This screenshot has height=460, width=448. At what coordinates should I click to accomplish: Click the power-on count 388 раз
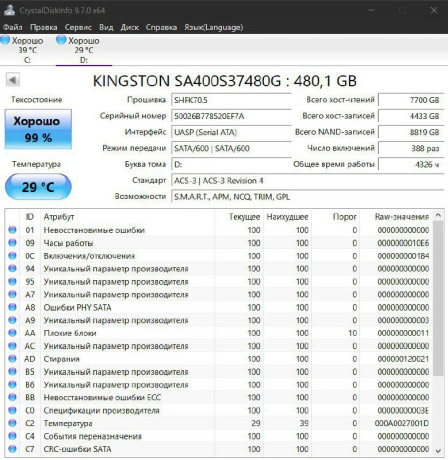(x=411, y=148)
